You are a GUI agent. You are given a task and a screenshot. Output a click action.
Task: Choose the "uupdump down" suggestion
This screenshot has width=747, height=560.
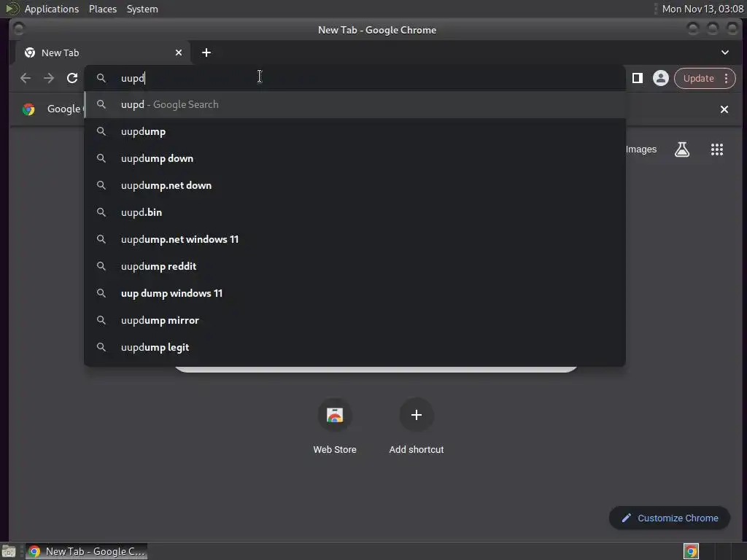[x=355, y=158]
